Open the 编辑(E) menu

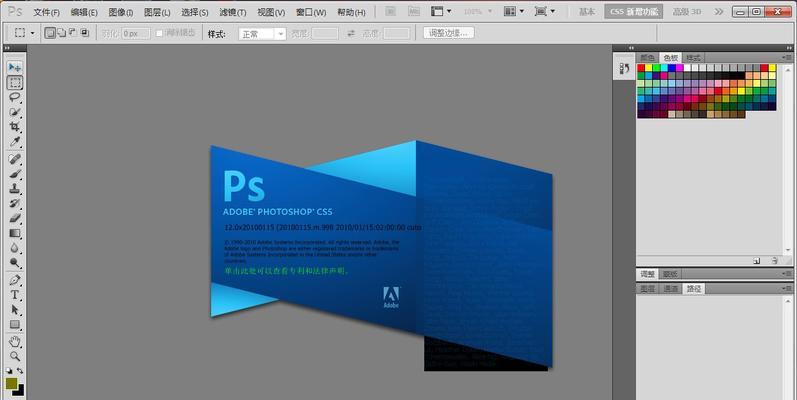(84, 12)
